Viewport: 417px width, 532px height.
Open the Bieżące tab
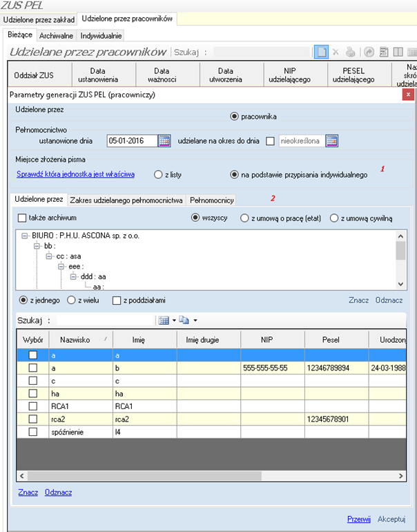click(20, 35)
